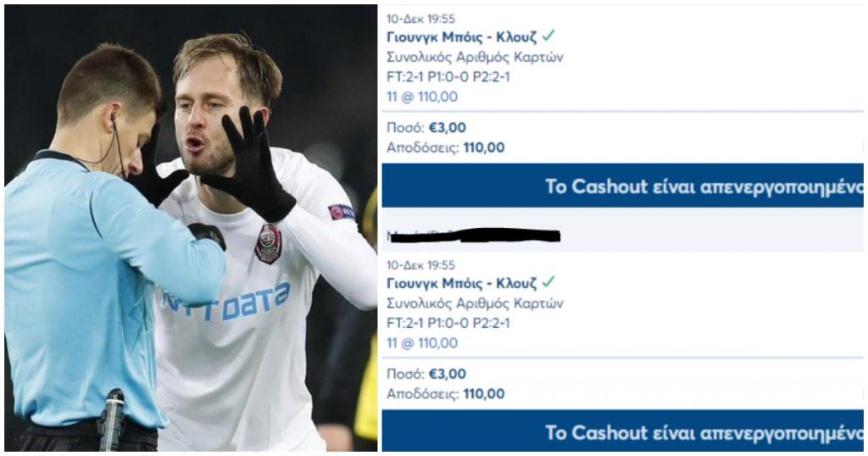The width and height of the screenshot is (868, 456).
Task: Click the first '11 @ 110,00' selection odds
Action: (422, 97)
